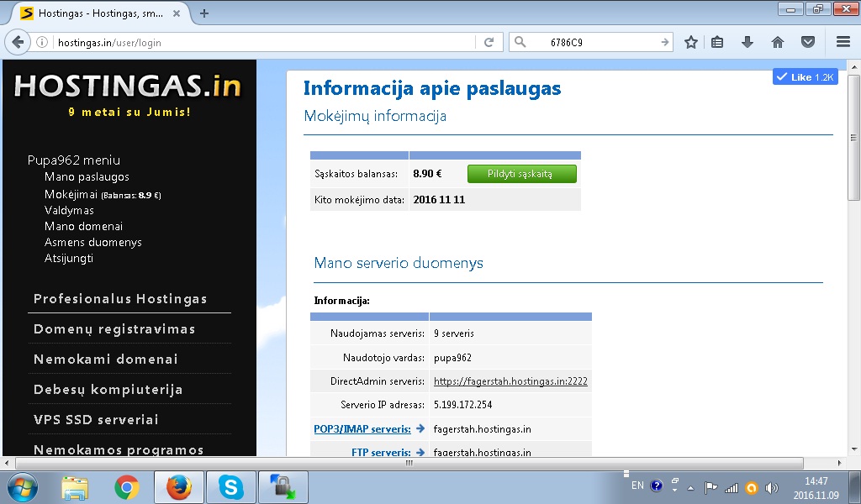Screen dimensions: 861x504
Task: Click the horizontal scrollbar thumb
Action: coord(409,463)
